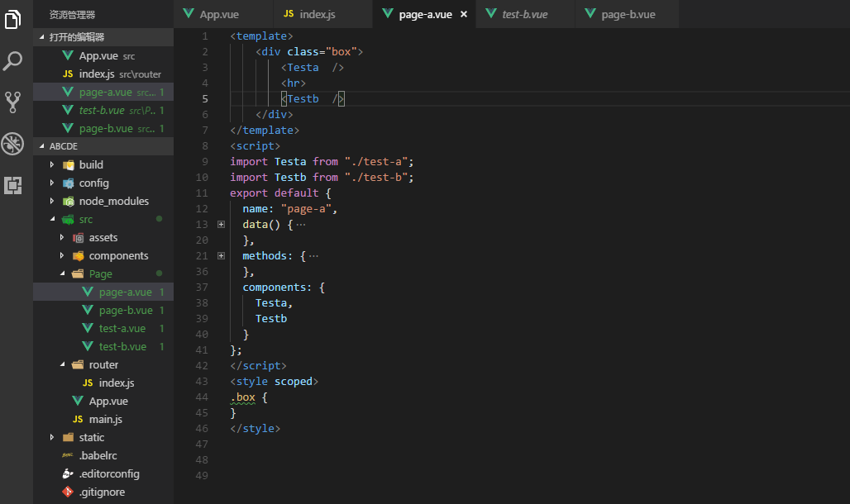Click the git icon beside .gitignore
This screenshot has width=850, height=504.
coord(68,492)
